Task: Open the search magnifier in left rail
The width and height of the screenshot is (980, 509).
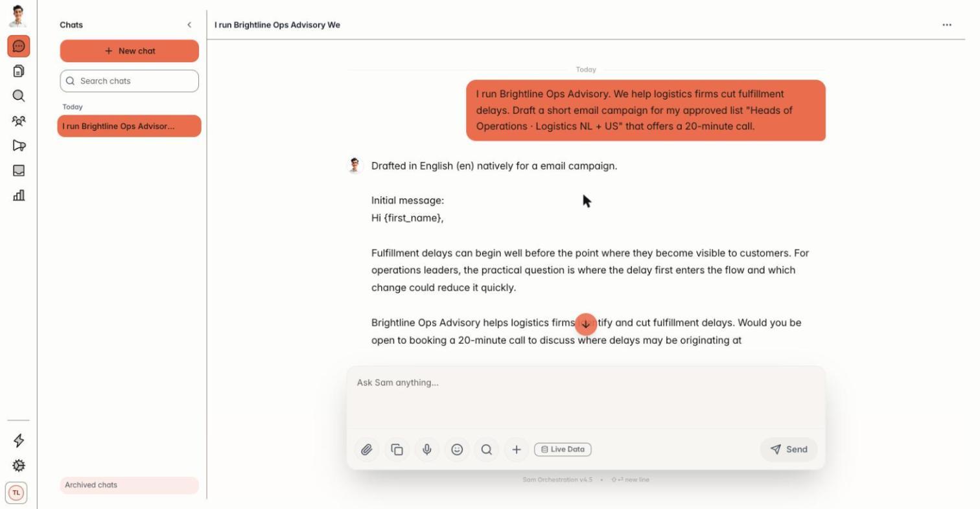Action: (18, 96)
